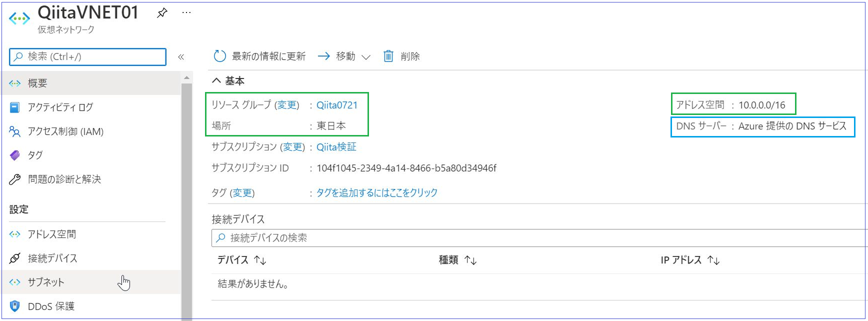The width and height of the screenshot is (868, 321).
Task: Click the 問題の診断と解決 wrench icon
Action: (x=15, y=179)
